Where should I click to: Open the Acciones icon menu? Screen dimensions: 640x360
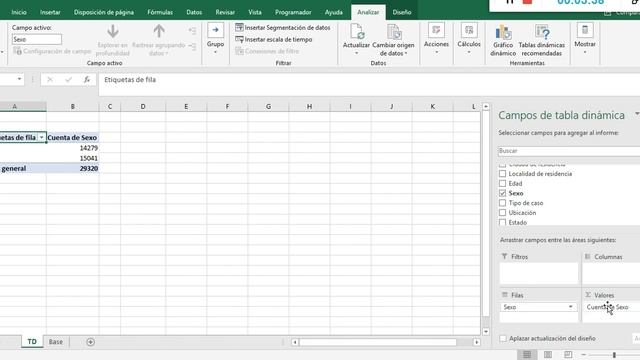[x=436, y=30]
